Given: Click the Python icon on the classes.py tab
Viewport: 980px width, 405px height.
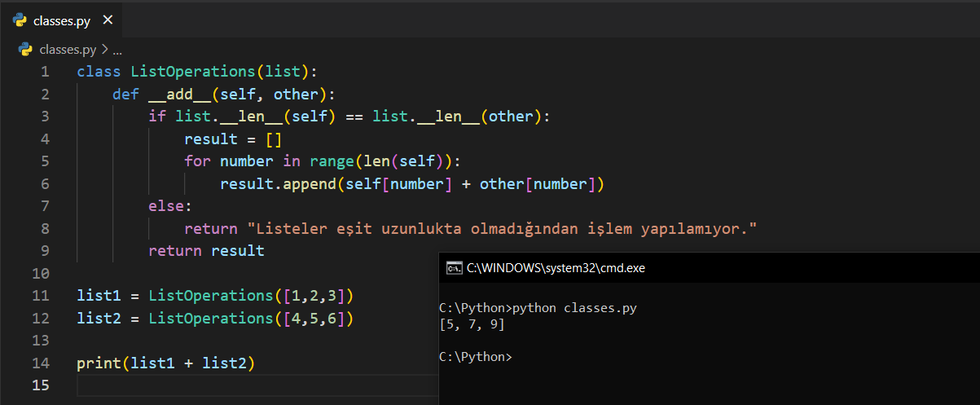Looking at the screenshot, I should point(20,20).
